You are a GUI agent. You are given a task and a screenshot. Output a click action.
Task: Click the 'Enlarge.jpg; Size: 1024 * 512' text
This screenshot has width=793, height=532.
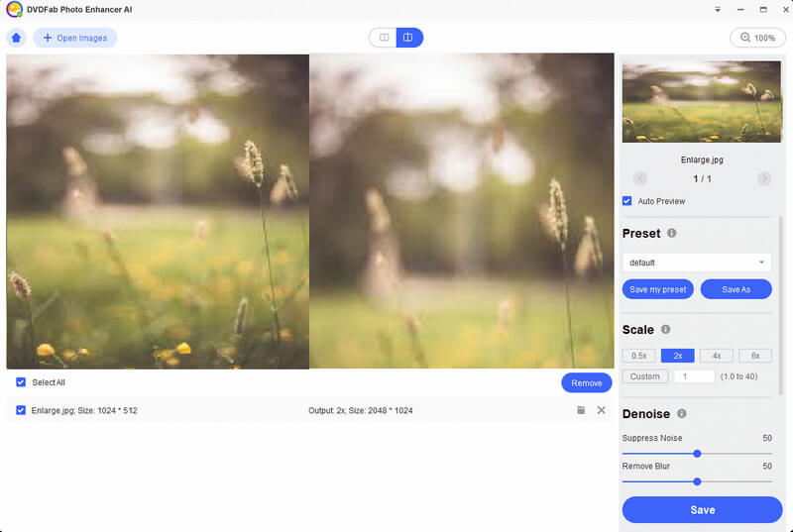tap(84, 411)
